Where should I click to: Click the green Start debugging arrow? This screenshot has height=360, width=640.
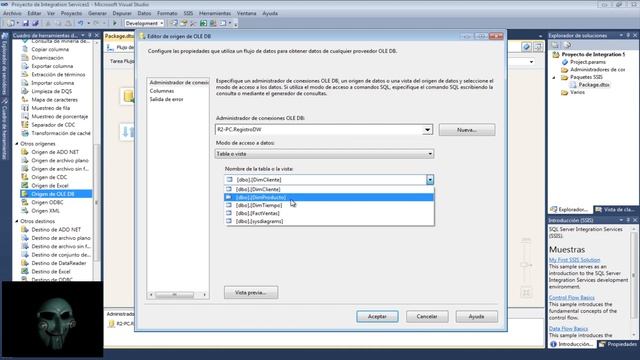pyautogui.click(x=115, y=23)
